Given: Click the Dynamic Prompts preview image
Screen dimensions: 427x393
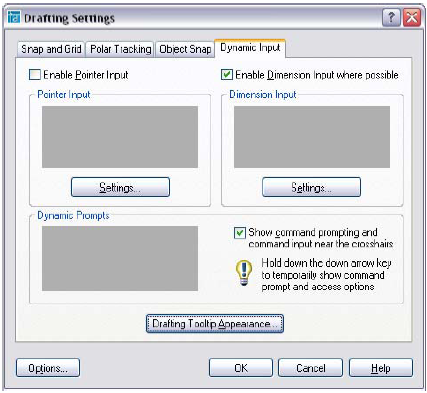Looking at the screenshot, I should [120, 259].
